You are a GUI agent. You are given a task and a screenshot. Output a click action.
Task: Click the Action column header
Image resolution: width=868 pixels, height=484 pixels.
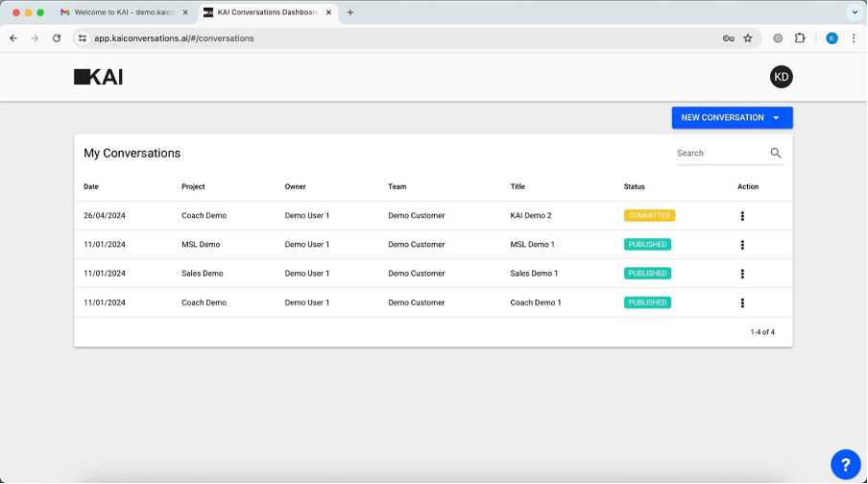coord(748,186)
